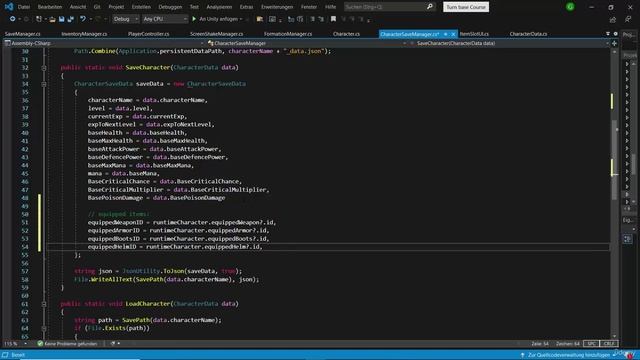The height and width of the screenshot is (360, 640).
Task: Close the CharacterSaveManager.cs tab
Action: click(x=453, y=34)
